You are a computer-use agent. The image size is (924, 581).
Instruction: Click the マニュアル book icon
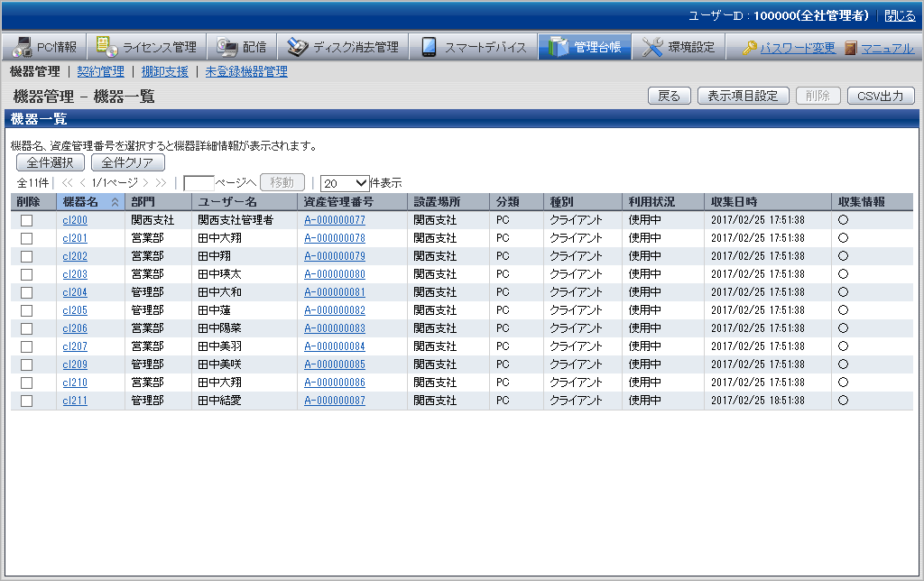click(x=851, y=49)
